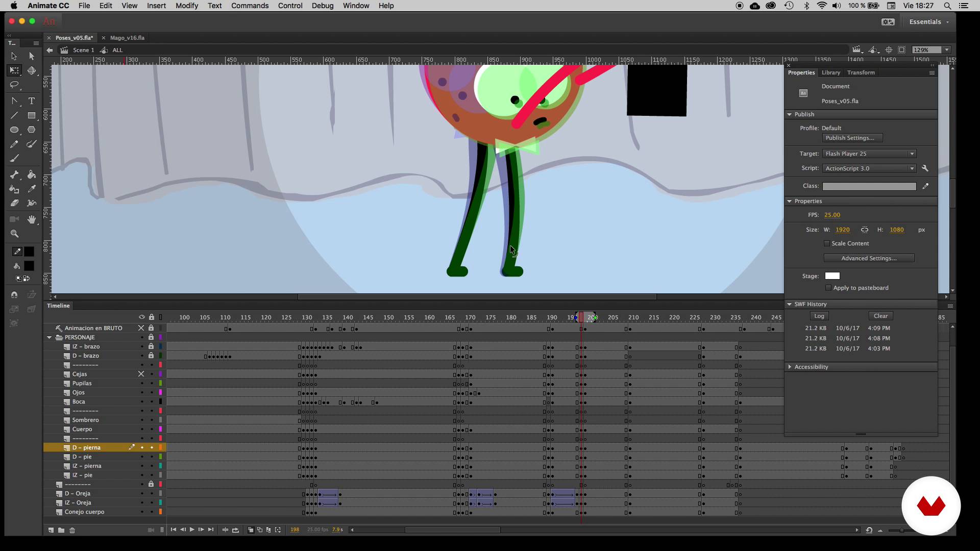Create a new layer in timeline
The width and height of the screenshot is (980, 551).
(x=51, y=530)
